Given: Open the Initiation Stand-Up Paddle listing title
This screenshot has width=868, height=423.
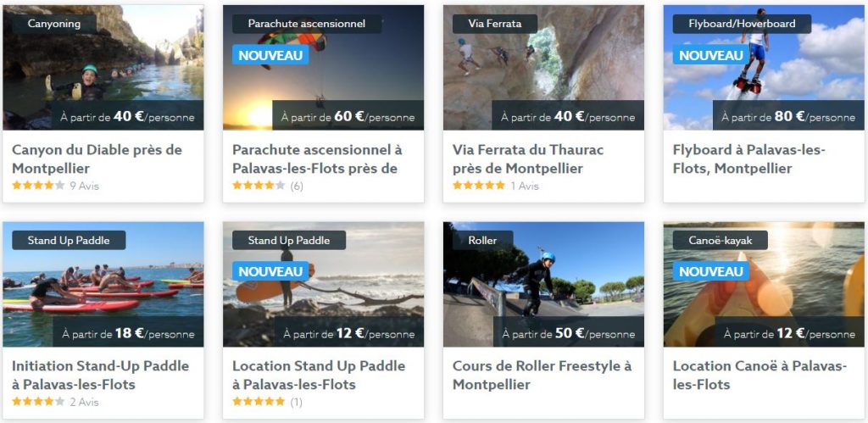Looking at the screenshot, I should pyautogui.click(x=100, y=376).
